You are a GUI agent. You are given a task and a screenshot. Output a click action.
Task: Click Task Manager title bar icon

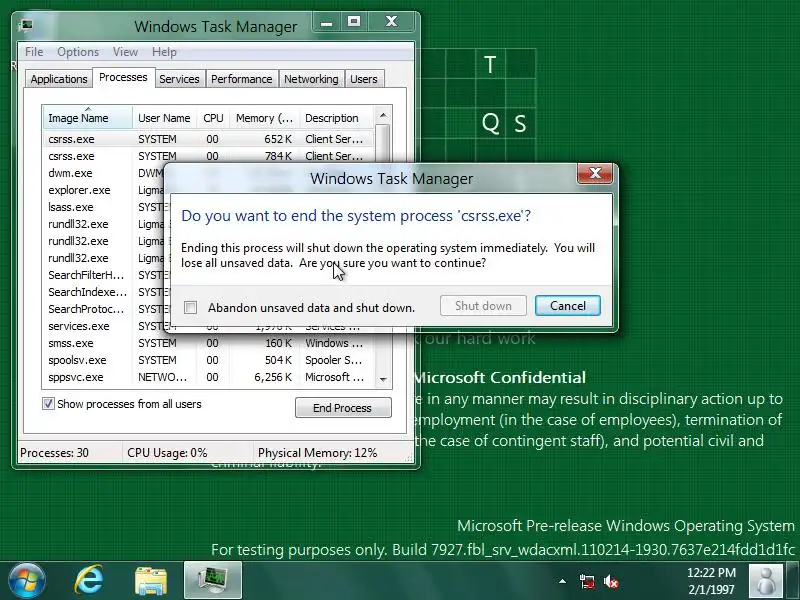tap(27, 26)
